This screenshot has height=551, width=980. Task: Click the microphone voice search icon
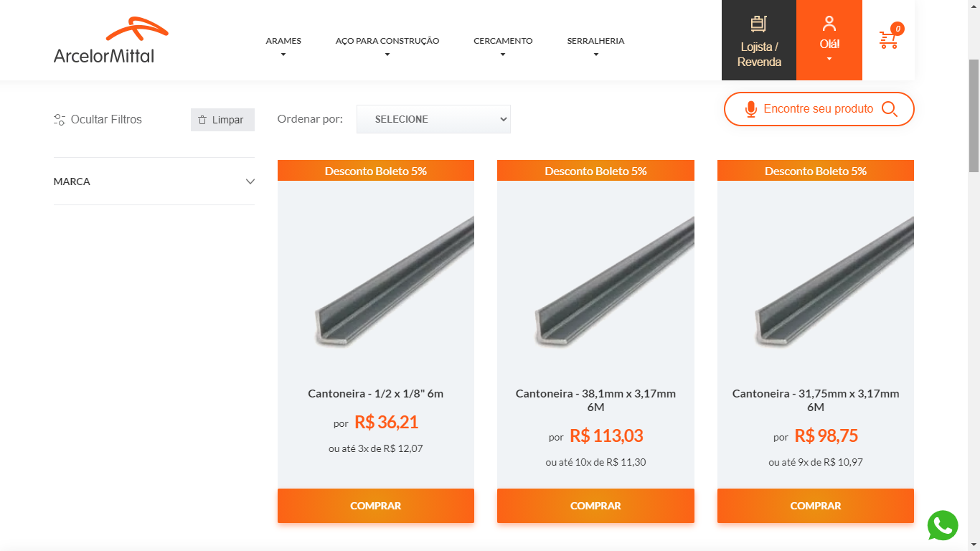pyautogui.click(x=750, y=109)
